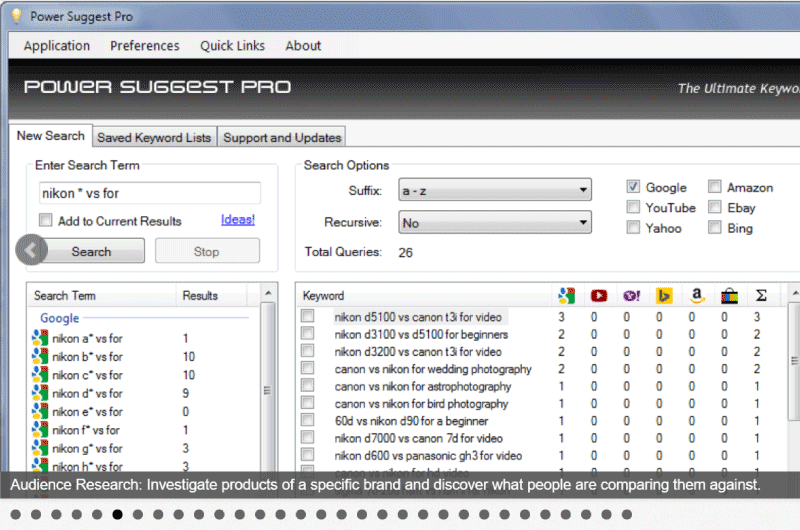This screenshot has width=800, height=530.
Task: Check 'nikon d7000 vs canon 7d for video'
Action: coord(307,438)
